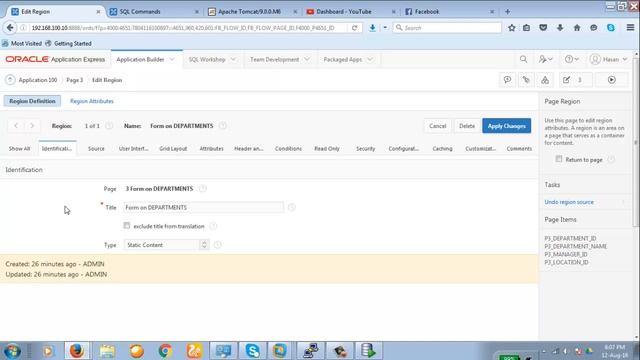The height and width of the screenshot is (360, 640).
Task: Select the Region Definition tab
Action: coord(32,101)
